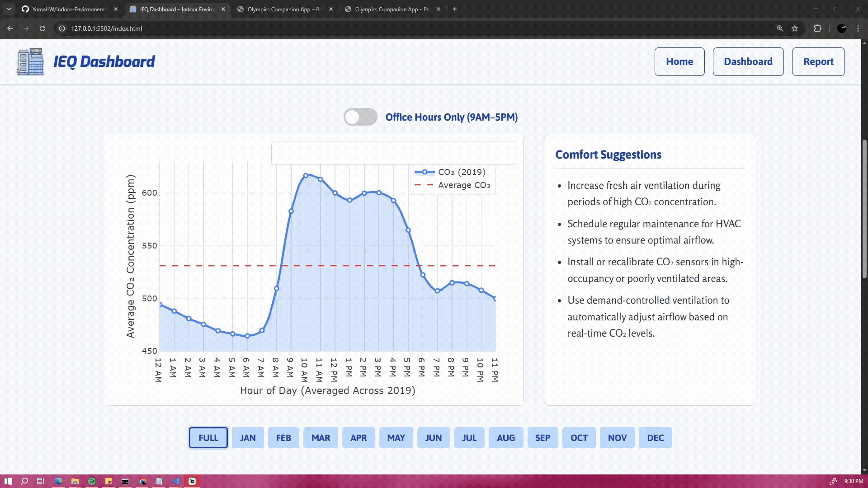The height and width of the screenshot is (488, 868).
Task: Reload the current page
Action: [x=42, y=28]
